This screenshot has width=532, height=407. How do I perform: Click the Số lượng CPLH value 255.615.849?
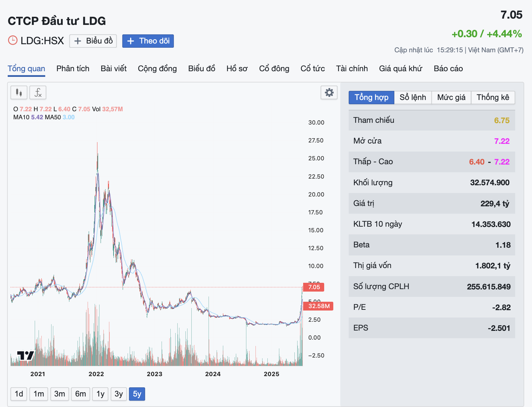tap(489, 287)
